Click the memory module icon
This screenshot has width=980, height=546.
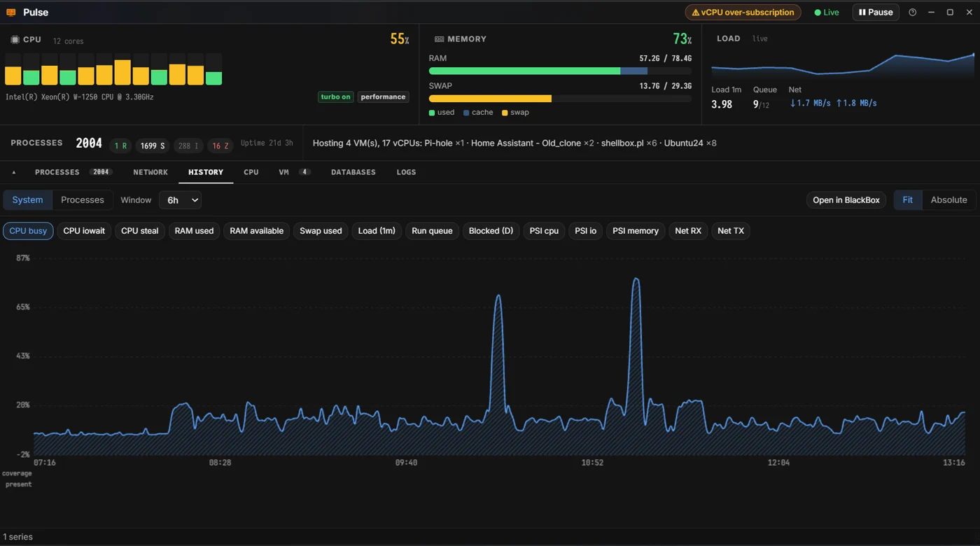(x=439, y=39)
